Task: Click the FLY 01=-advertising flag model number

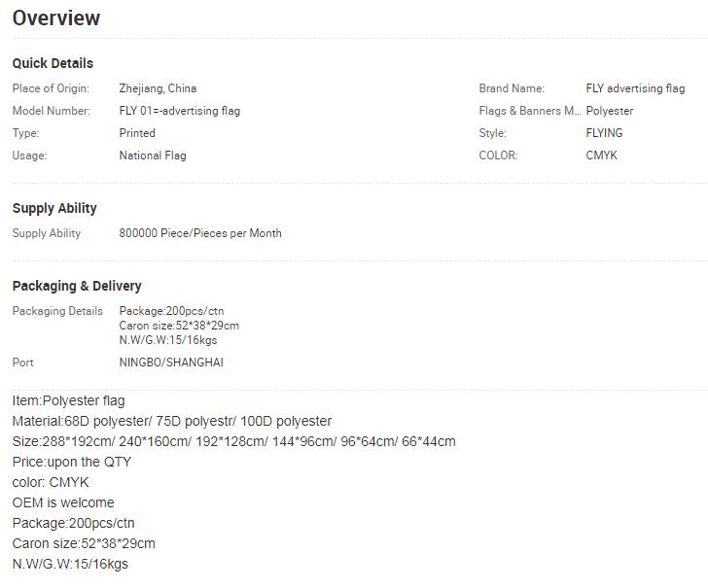Action: [x=179, y=111]
